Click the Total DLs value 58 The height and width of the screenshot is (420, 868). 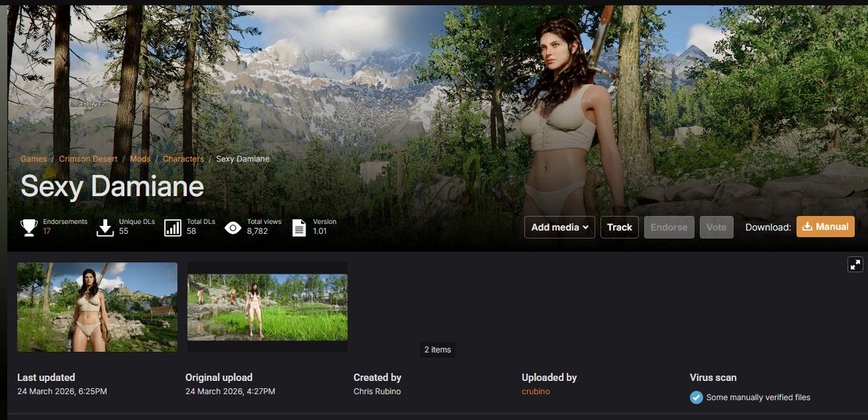191,231
